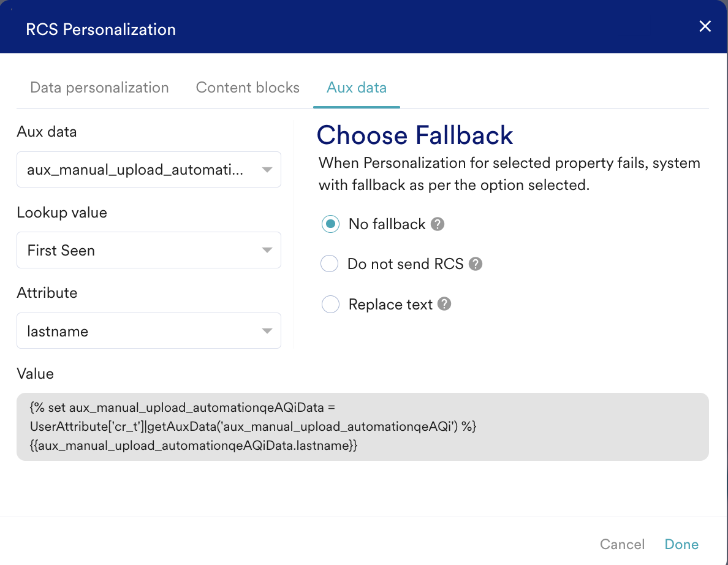This screenshot has height=565, width=728.
Task: Click the Lookup value field label
Action: tap(62, 213)
